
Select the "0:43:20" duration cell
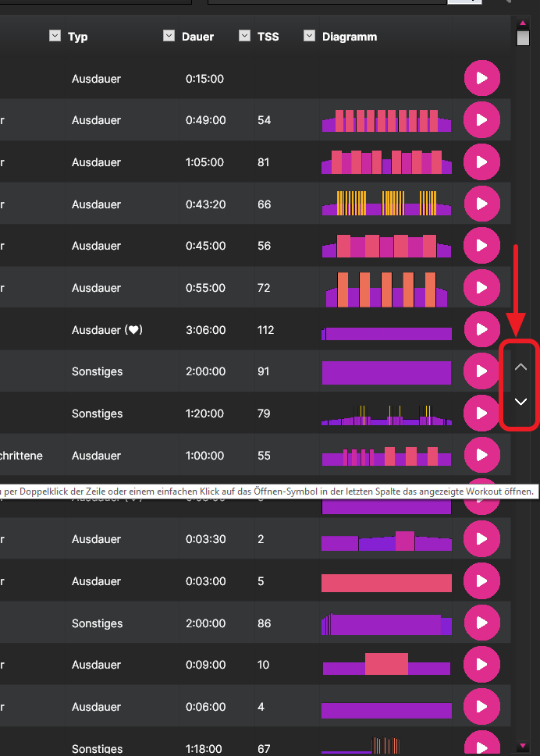pos(205,204)
